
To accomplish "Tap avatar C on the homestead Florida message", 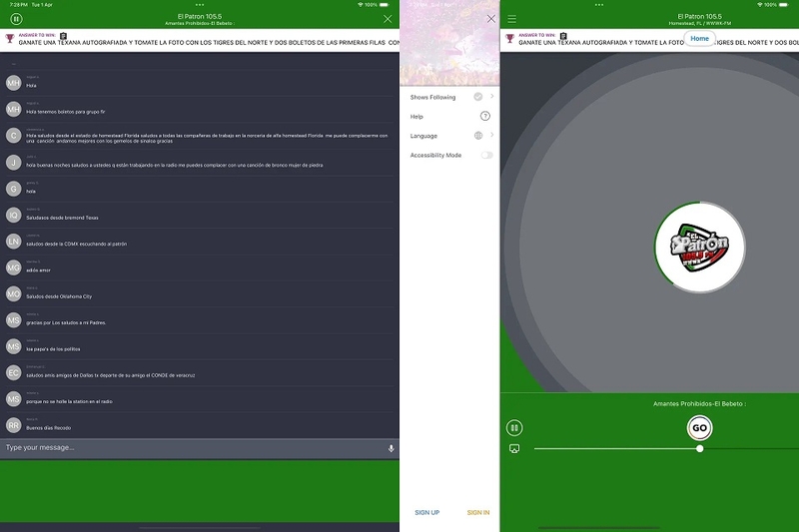I will point(13,136).
